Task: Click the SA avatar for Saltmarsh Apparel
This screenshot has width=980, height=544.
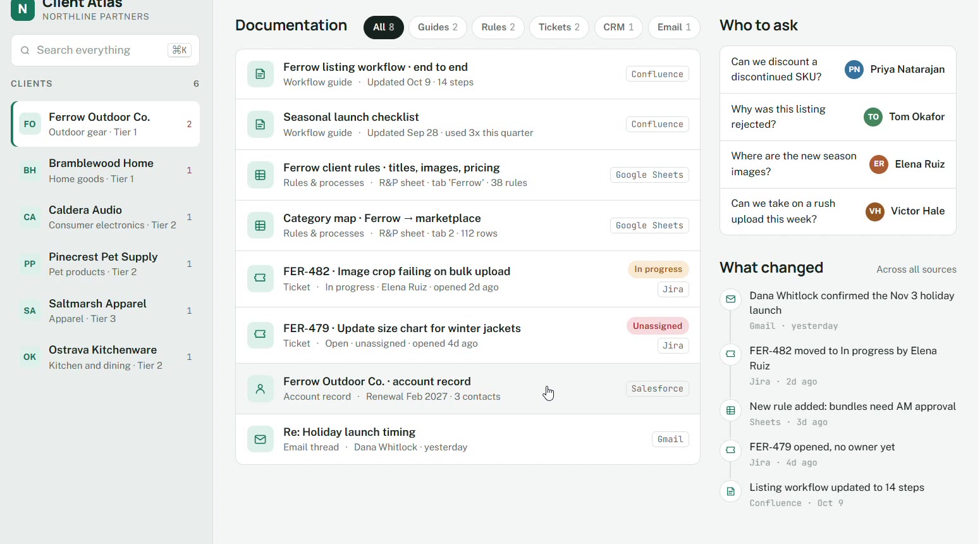Action: point(30,311)
